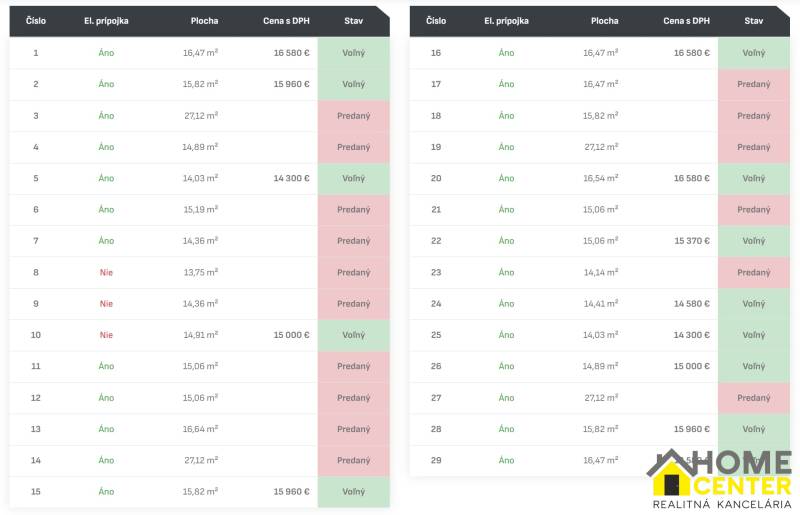This screenshot has width=800, height=515.
Task: Select the green Voľný cell for plot 10
Action: (x=353, y=335)
